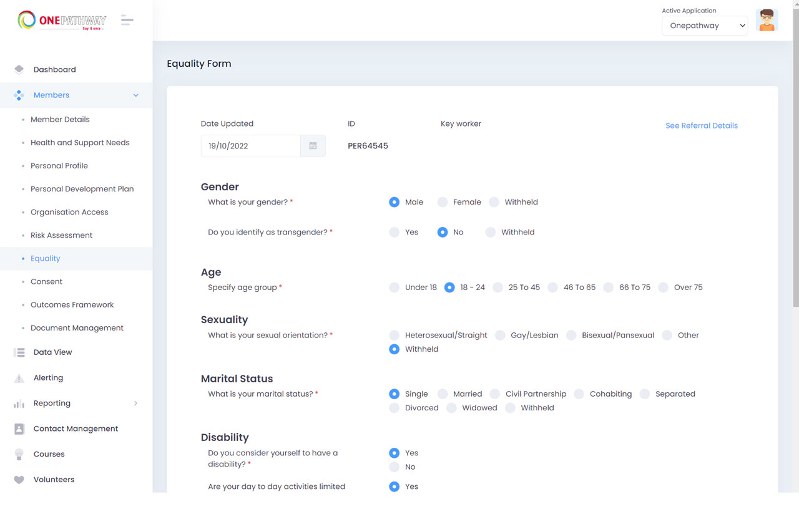Choose Withheld for transgender question

[491, 232]
